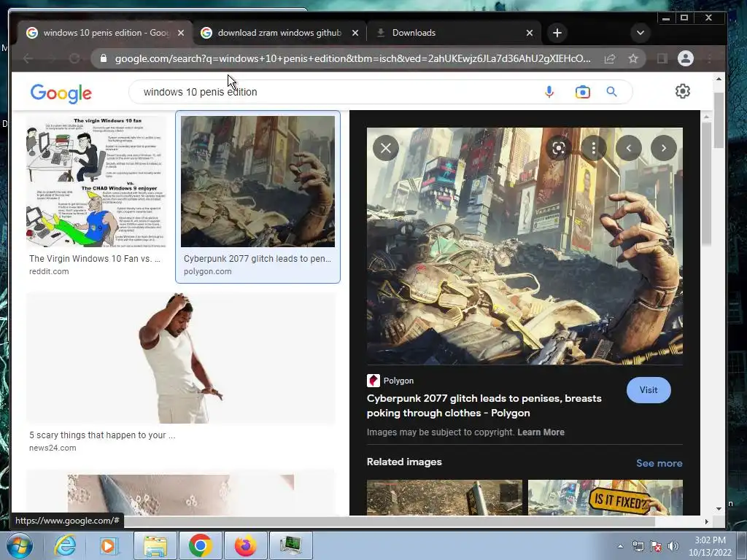
Task: Open Chrome profile avatar
Action: click(685, 58)
